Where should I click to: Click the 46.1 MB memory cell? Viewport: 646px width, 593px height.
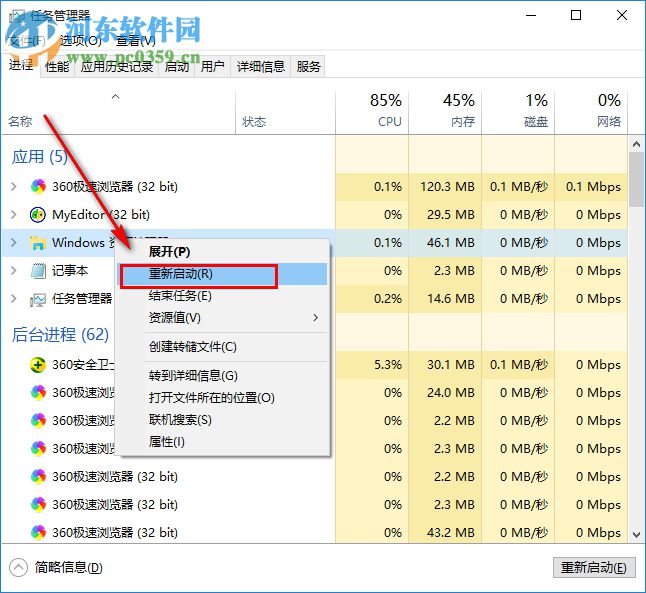click(x=445, y=243)
